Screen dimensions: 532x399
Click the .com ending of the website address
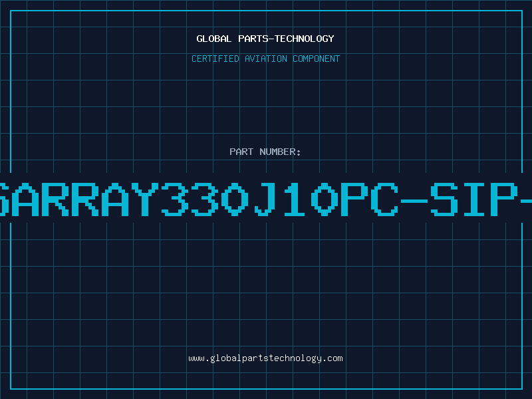(333, 358)
